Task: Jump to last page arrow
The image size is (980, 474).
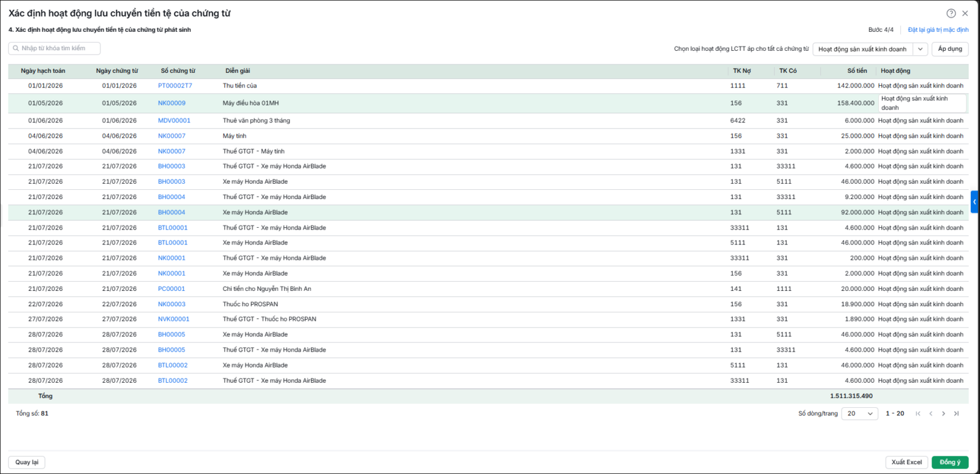Action: [957, 413]
